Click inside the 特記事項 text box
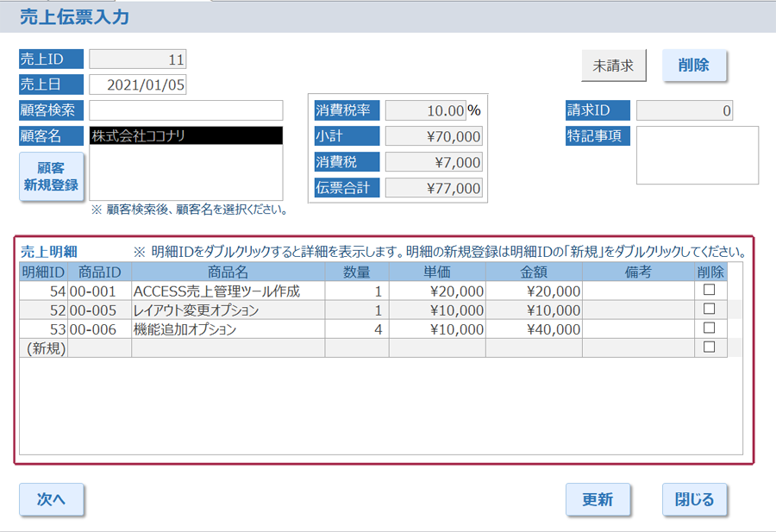Screen dimensions: 776x532 [697, 155]
